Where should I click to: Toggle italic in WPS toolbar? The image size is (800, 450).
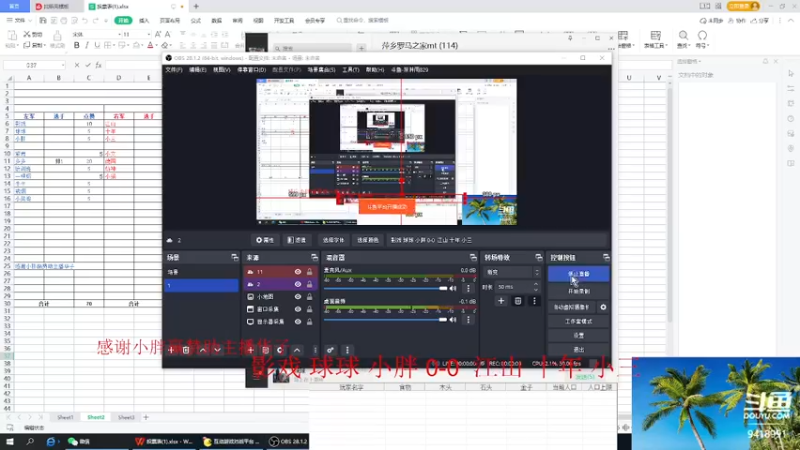[x=87, y=45]
